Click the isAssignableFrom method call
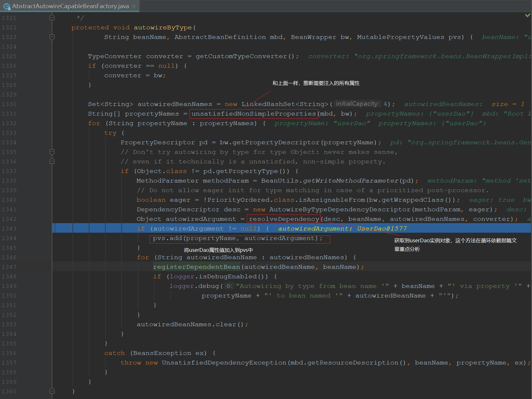The height and width of the screenshot is (399, 532). [332, 200]
